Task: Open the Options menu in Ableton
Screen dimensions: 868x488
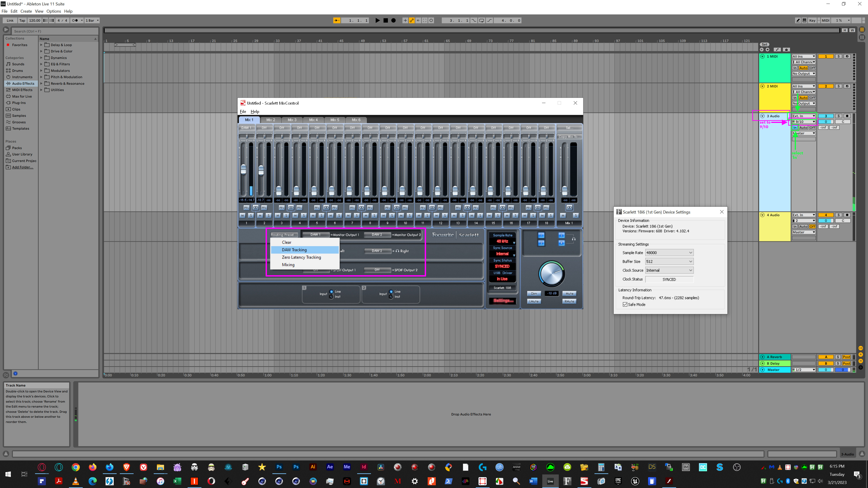Action: 54,11
